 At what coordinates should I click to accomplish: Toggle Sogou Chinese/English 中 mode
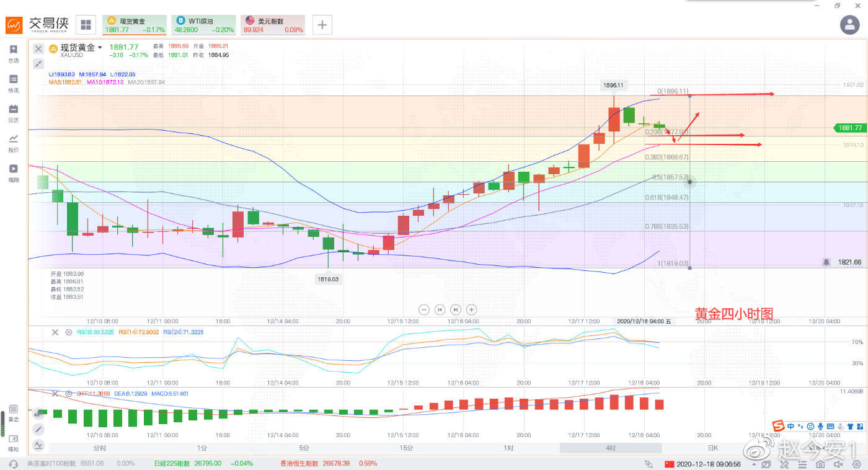click(790, 426)
